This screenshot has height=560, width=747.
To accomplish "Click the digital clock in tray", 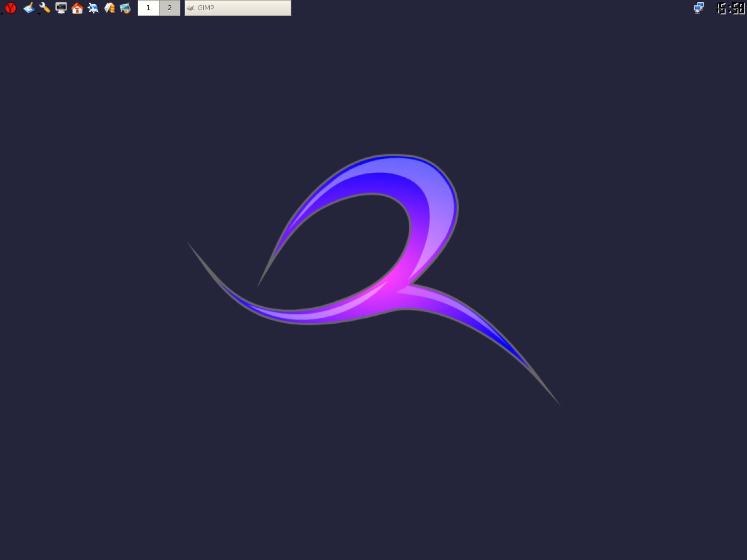I will coord(730,8).
